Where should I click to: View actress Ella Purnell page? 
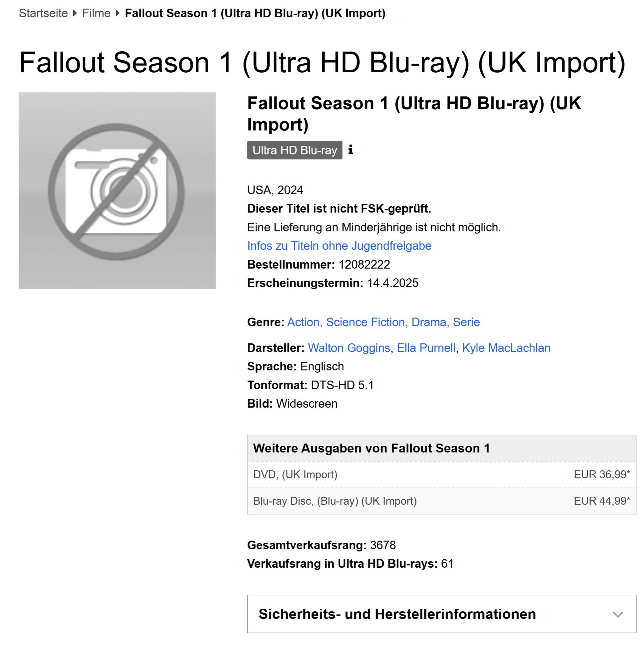426,348
